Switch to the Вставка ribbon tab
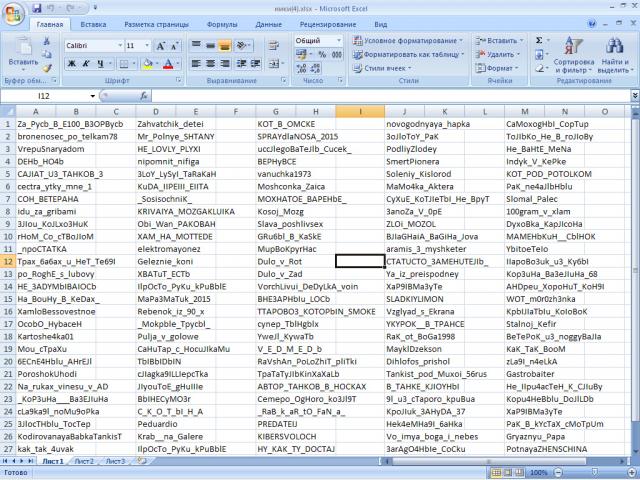 93,23
